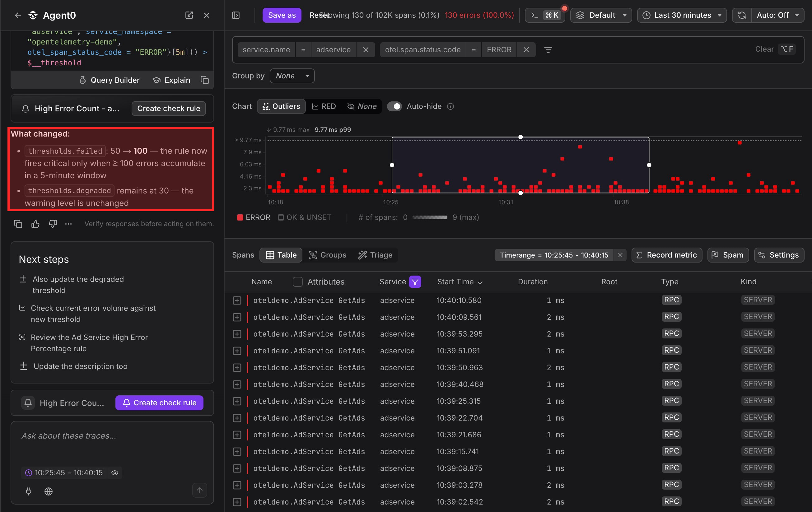Copy the query code block
812x512 pixels.
point(205,80)
